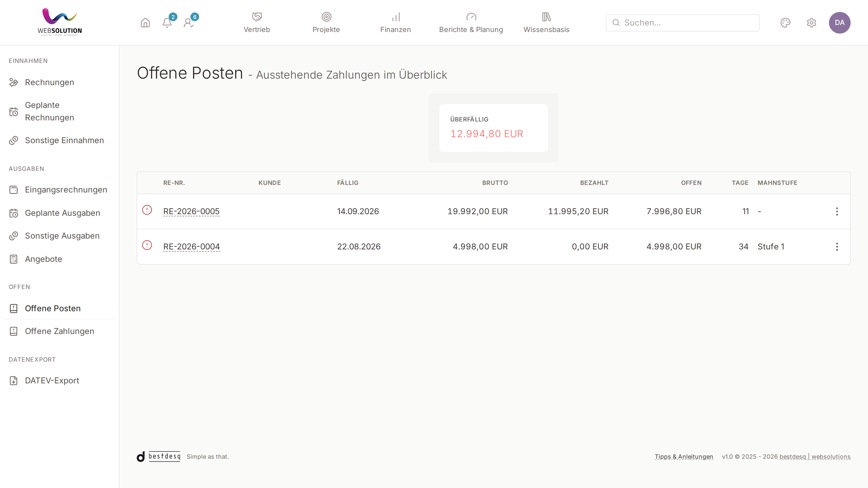Click the Überfällig 12.994,80 EUR card

coord(493,128)
